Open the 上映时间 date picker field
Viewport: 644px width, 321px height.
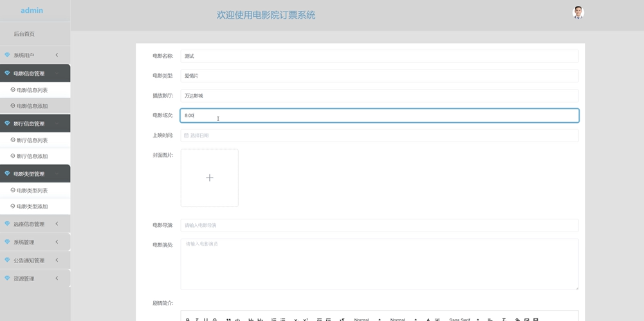[380, 136]
